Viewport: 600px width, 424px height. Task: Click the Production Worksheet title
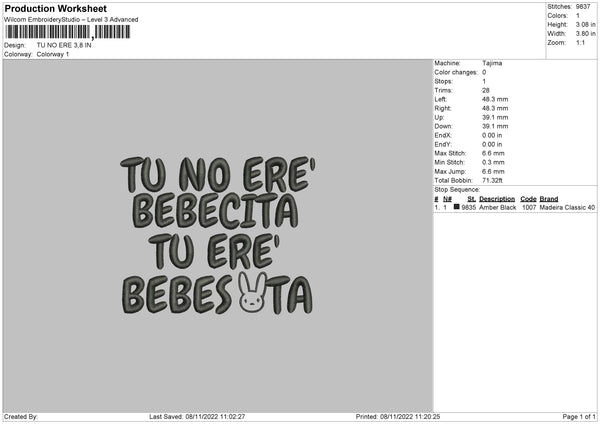point(55,8)
